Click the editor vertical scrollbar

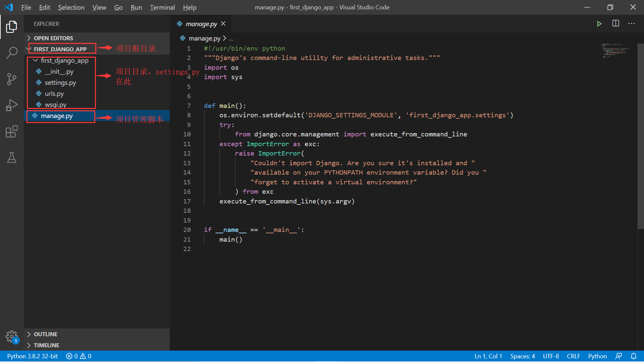[641, 136]
